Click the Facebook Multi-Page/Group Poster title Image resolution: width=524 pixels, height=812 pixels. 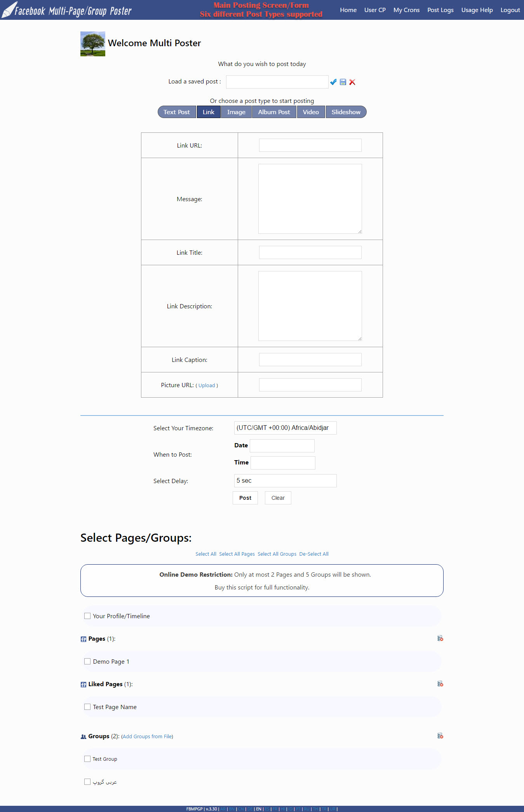click(x=73, y=11)
